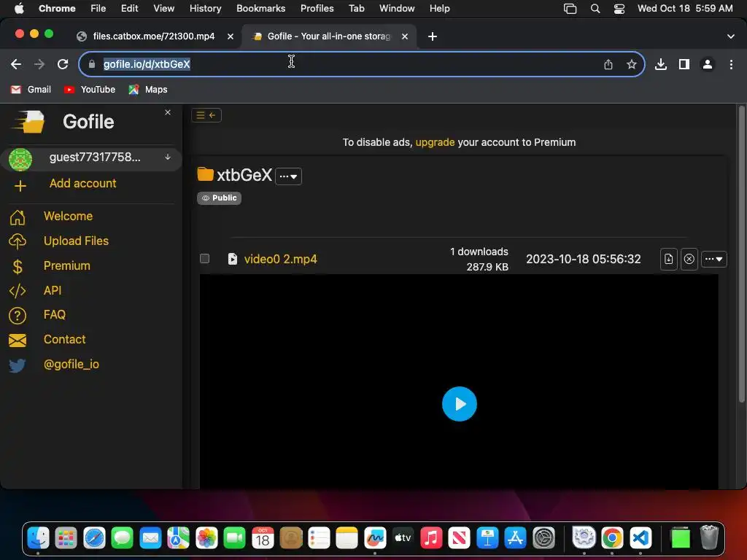Reload the current page
The height and width of the screenshot is (560, 747).
tap(63, 64)
